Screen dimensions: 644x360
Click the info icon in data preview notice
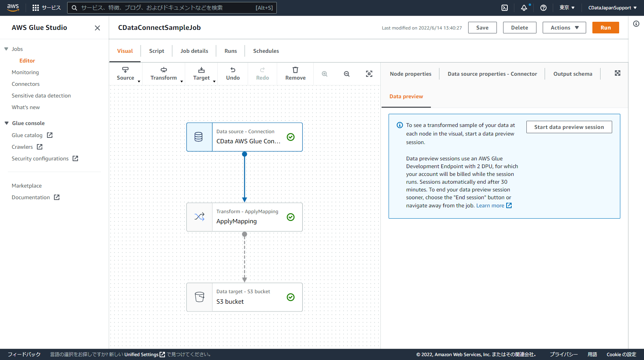tap(400, 125)
